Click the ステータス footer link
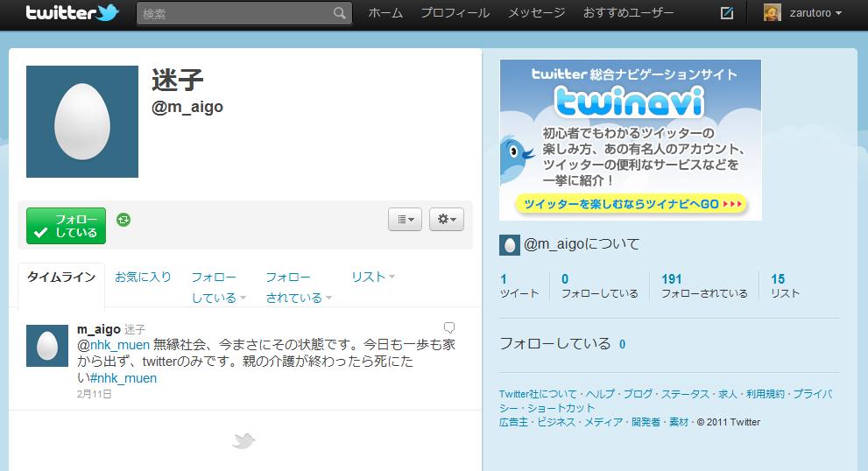Image resolution: width=868 pixels, height=471 pixels. coord(685,394)
